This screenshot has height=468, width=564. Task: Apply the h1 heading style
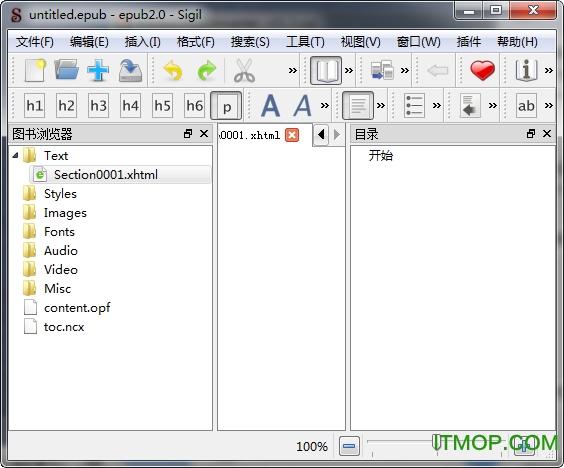pyautogui.click(x=35, y=106)
